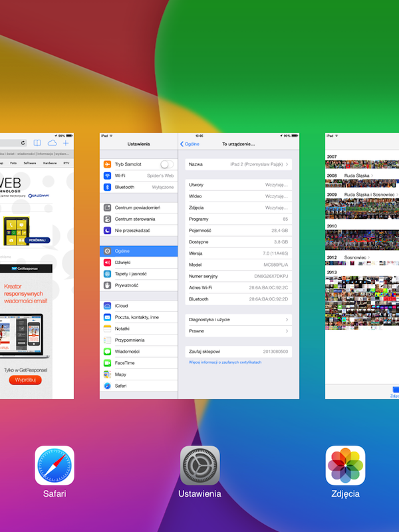
Task: Click Software in Safari page navigation
Action: click(x=30, y=163)
